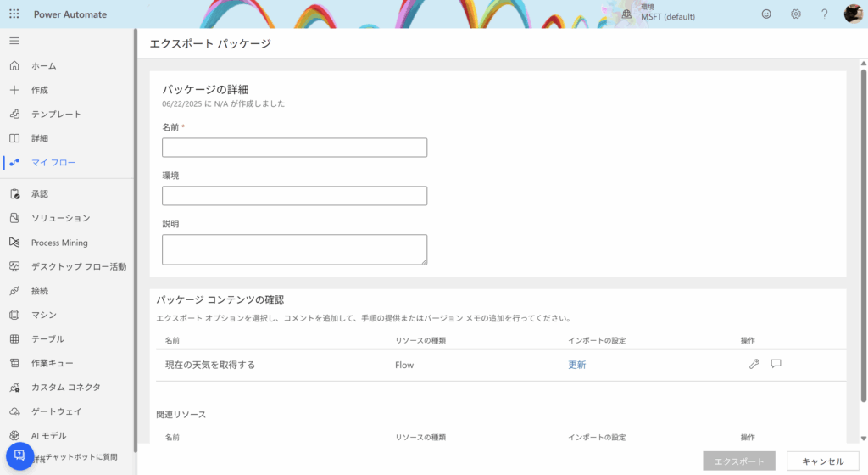868x475 pixels.
Task: Click the Flow resource type cell
Action: click(404, 365)
